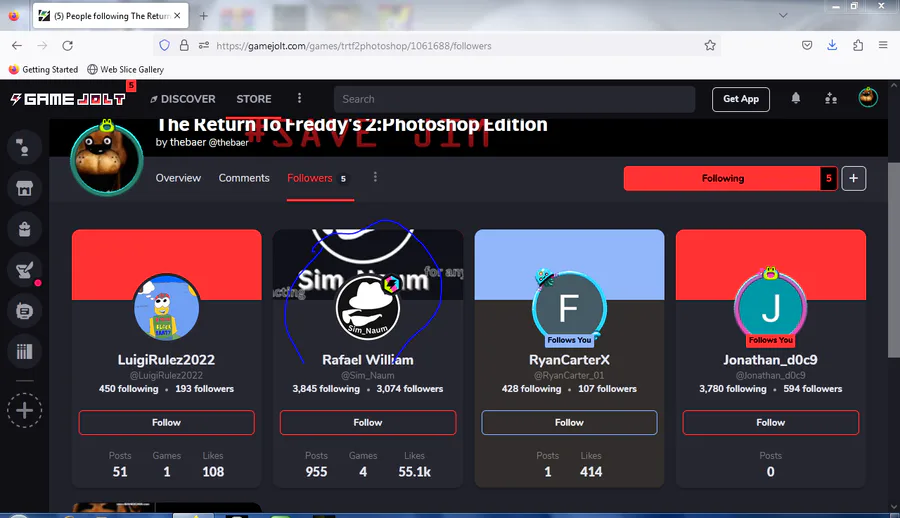Click "@Sim_Naum" handle text
900x518 pixels.
(x=368, y=375)
